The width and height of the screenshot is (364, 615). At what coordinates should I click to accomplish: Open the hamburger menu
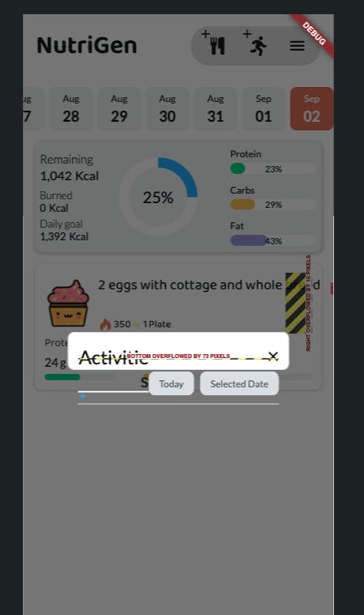pyautogui.click(x=297, y=47)
